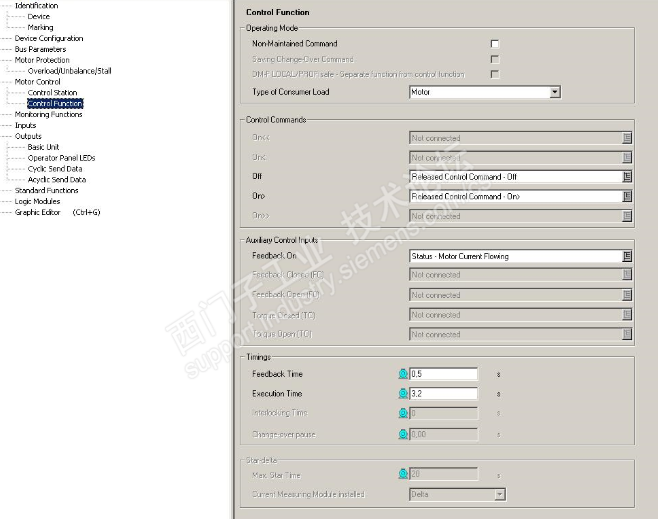Open Overload/Unbalance/Stall settings

tap(69, 71)
